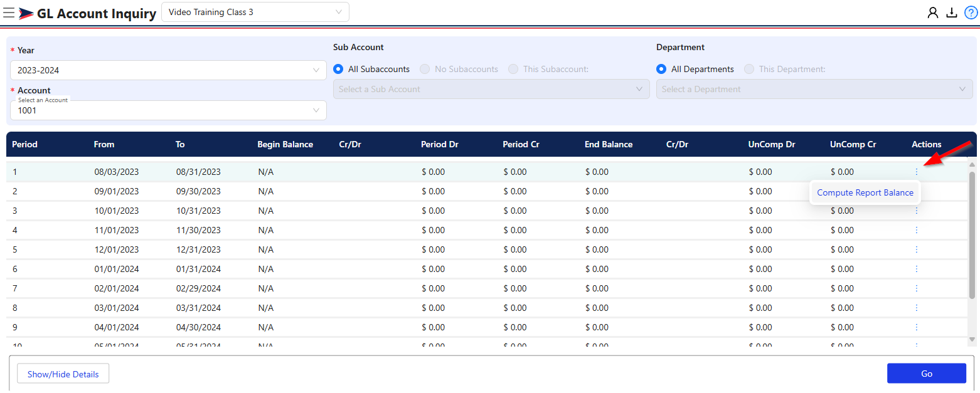Screen dimensions: 980x393
Task: Open actions menu for period 9 row
Action: click(x=917, y=327)
